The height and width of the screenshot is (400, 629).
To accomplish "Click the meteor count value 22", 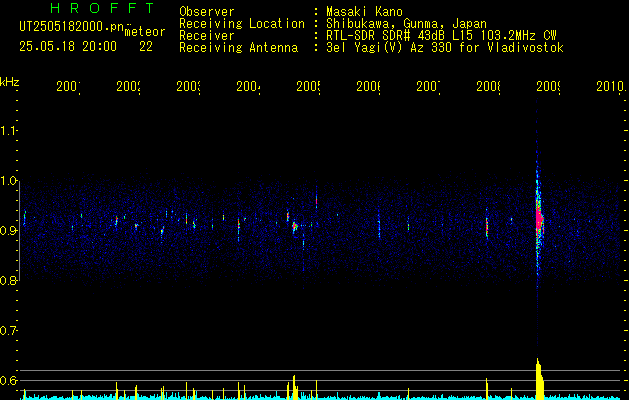I will coord(146,47).
